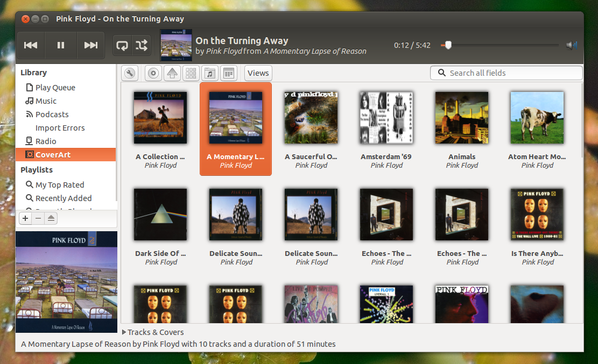Click the Amsterdam '69 album title
This screenshot has height=364, width=598.
(x=386, y=156)
